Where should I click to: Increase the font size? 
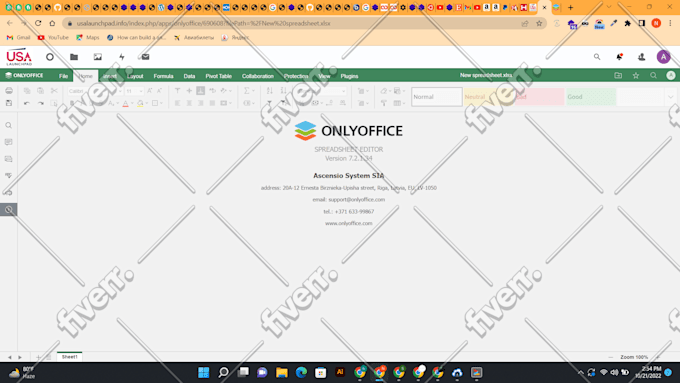(150, 91)
